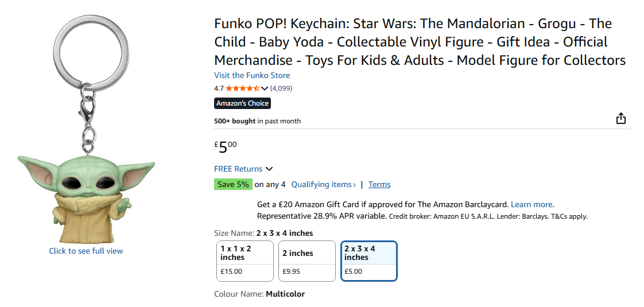Screen dimensions: 644x307
Task: Click the 4.7 rating number
Action: pos(219,88)
